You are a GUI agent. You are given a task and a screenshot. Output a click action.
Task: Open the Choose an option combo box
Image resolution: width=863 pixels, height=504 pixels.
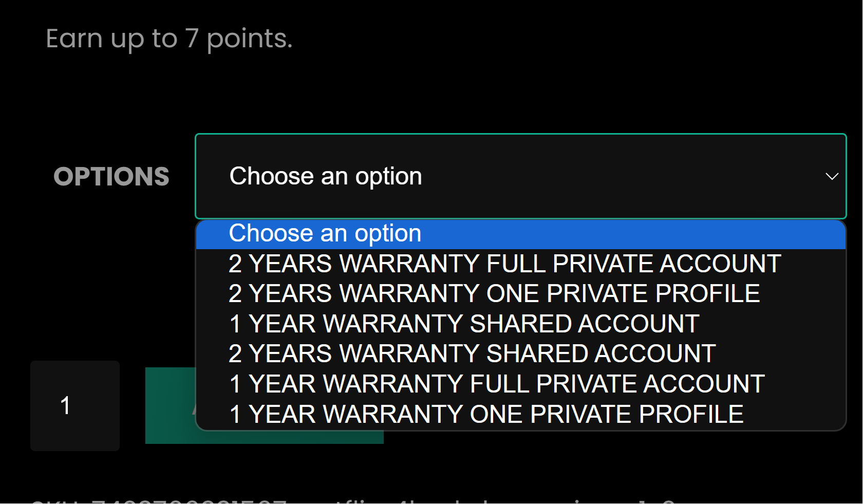pos(520,176)
